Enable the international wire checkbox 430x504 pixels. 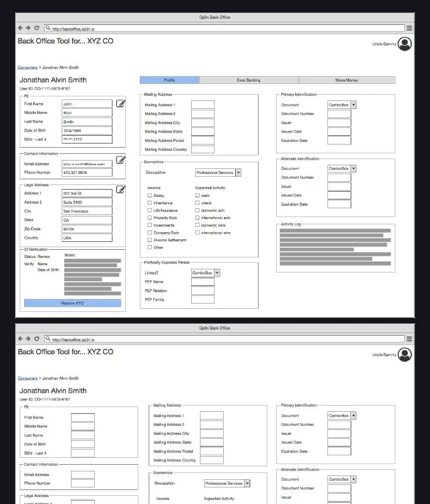click(x=197, y=233)
